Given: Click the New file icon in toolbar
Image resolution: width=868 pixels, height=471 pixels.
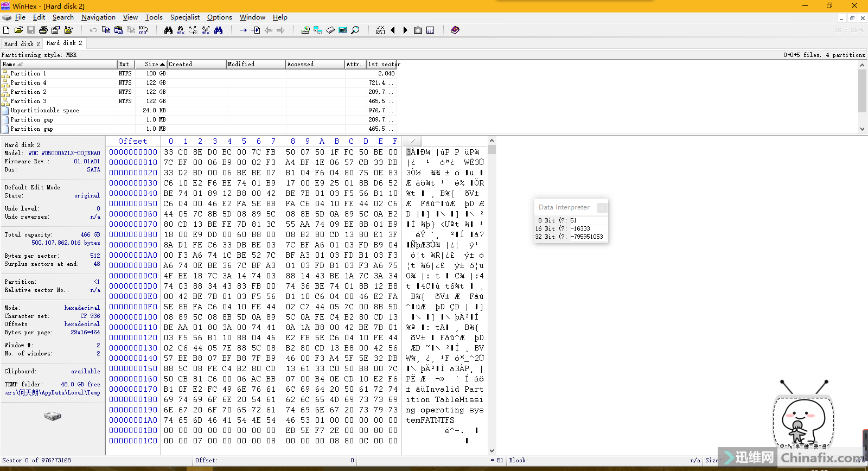Looking at the screenshot, I should point(7,30).
